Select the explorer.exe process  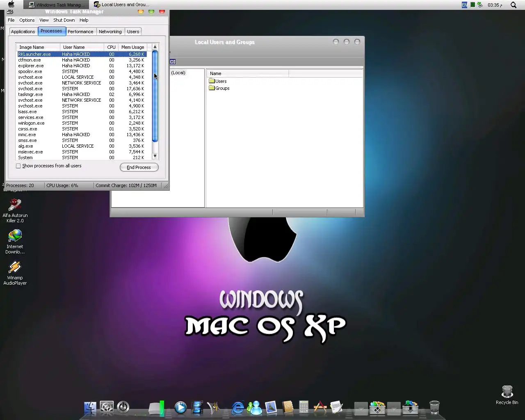(82, 66)
